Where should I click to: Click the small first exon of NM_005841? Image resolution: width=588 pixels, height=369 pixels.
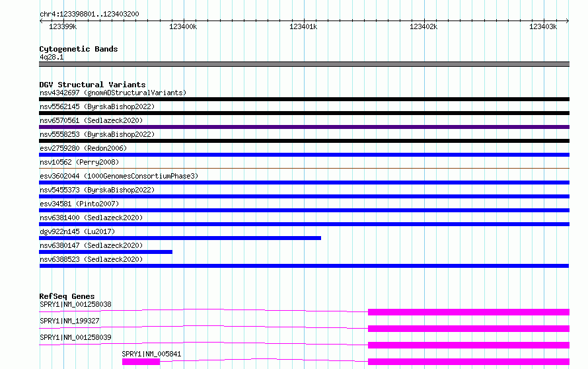(141, 362)
